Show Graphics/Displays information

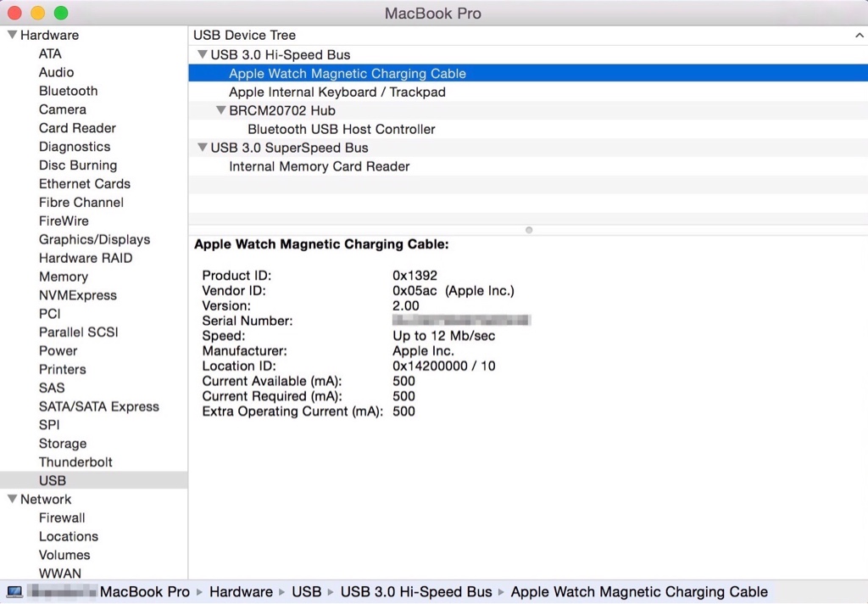[x=94, y=239]
